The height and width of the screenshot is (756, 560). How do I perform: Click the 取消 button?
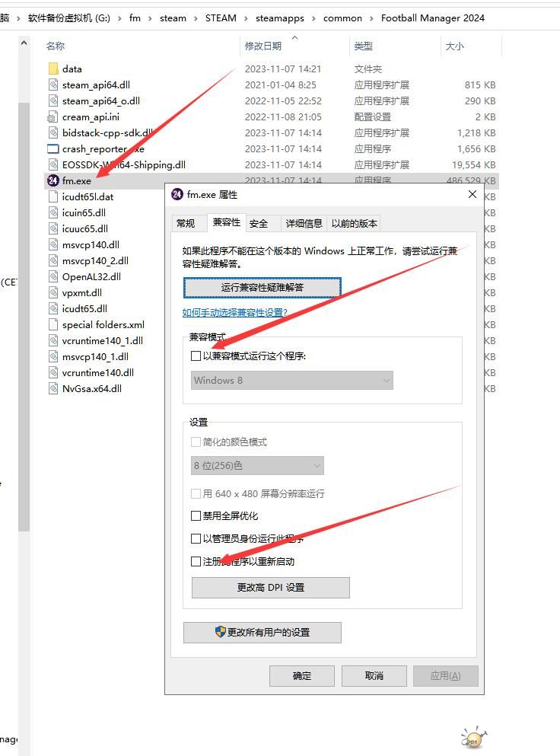point(374,676)
